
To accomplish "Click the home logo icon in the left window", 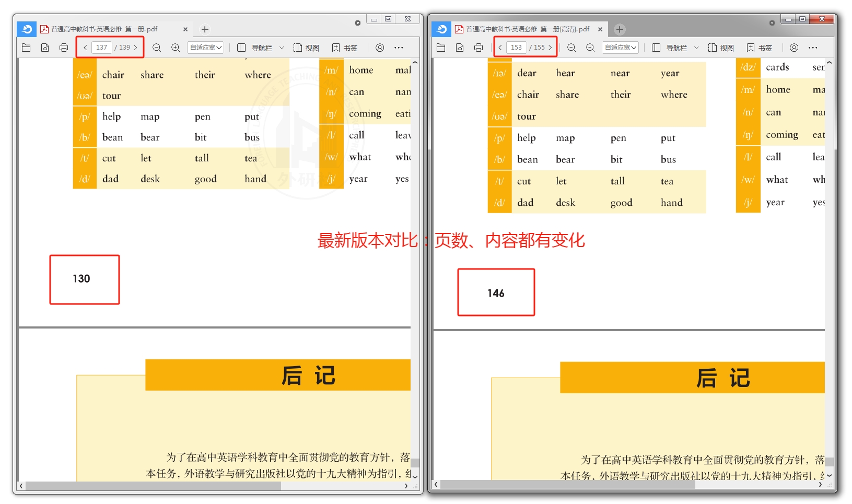I will (27, 29).
